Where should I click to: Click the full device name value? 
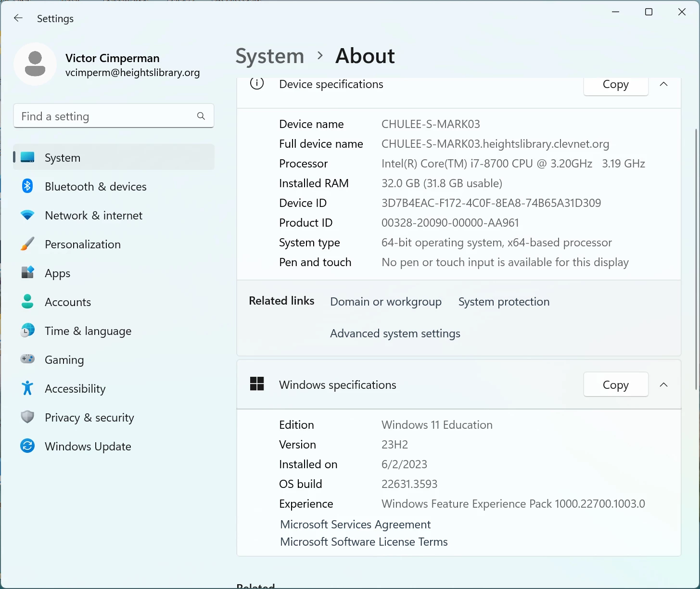(495, 144)
